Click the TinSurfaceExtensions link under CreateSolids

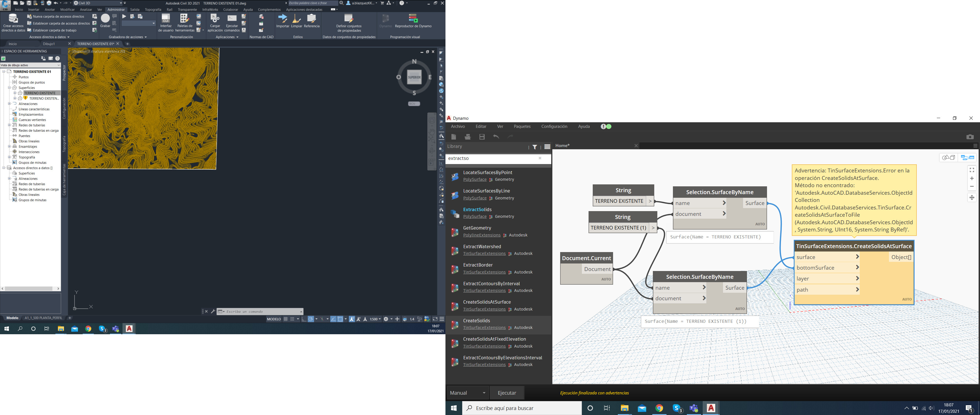(484, 328)
